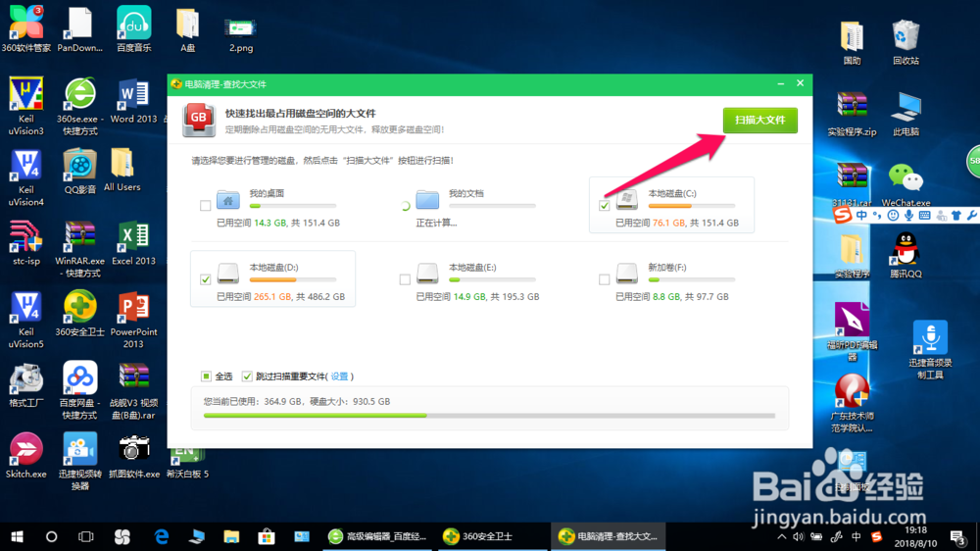Open Microsoft Store from taskbar

(x=267, y=536)
